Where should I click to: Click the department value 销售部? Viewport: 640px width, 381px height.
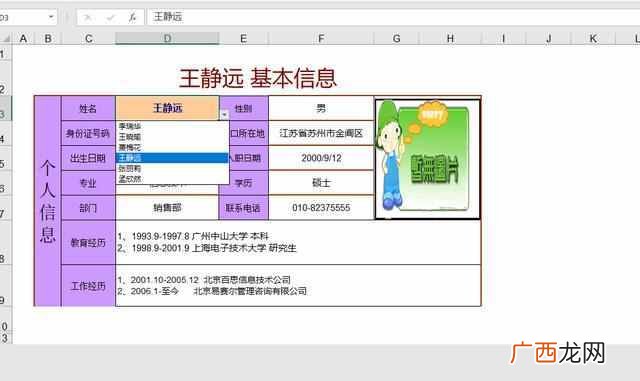click(167, 208)
